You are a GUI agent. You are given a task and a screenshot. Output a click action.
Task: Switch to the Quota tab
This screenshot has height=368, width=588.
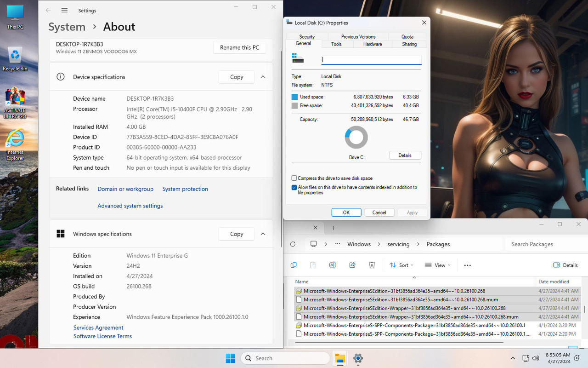pos(407,37)
